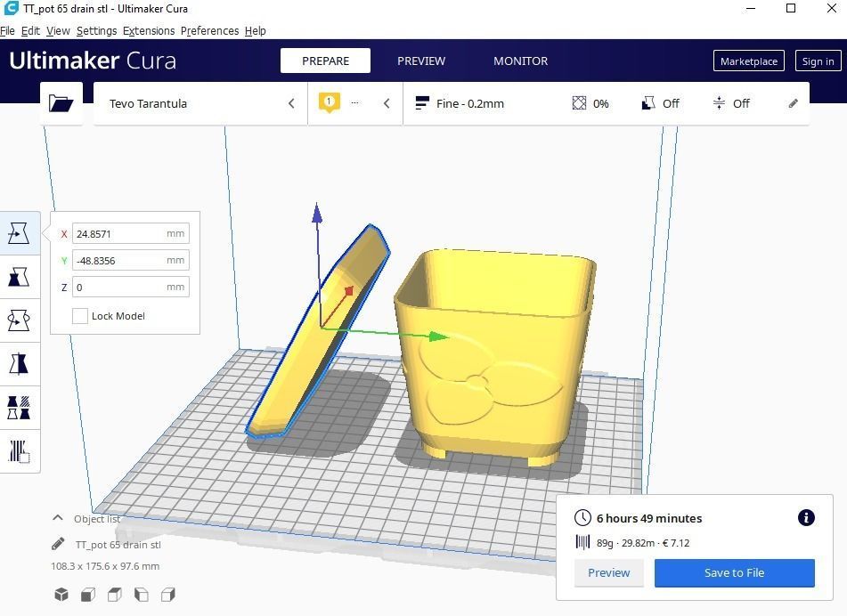Click the Preview button
Image resolution: width=847 pixels, height=616 pixels.
click(x=609, y=572)
